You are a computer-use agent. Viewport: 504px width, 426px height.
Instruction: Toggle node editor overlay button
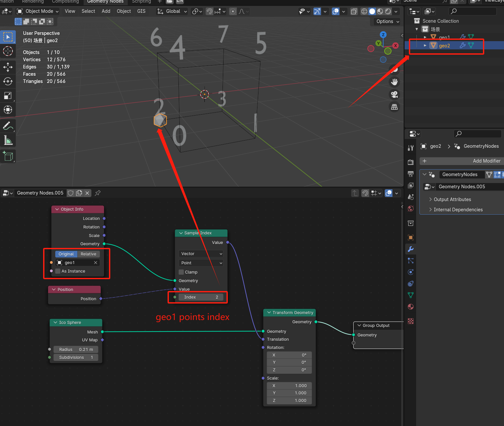(389, 193)
